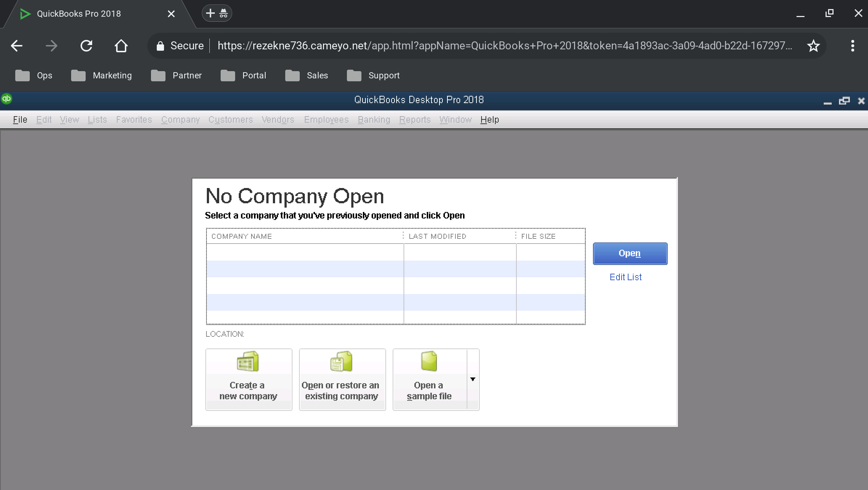Open the Marketing bookmark folder
868x490 pixels.
101,75
